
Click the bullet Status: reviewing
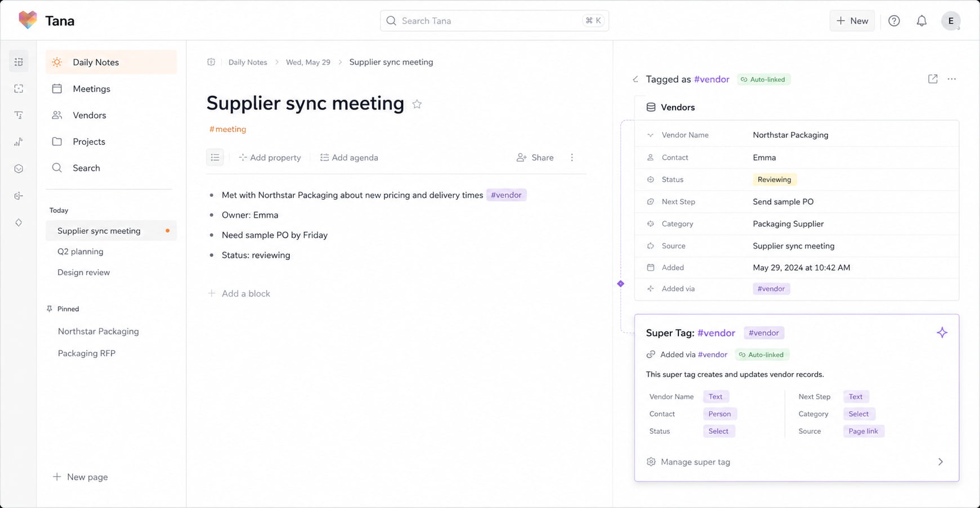pyautogui.click(x=256, y=255)
